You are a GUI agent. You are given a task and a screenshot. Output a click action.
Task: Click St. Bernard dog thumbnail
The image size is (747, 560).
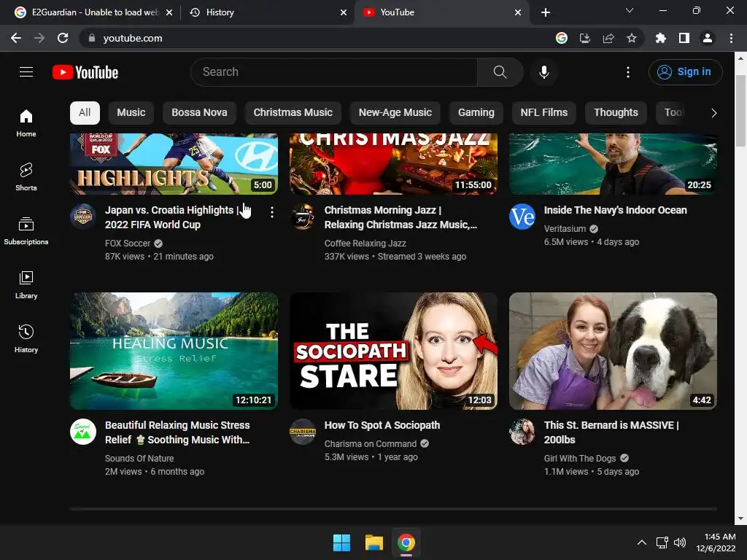click(613, 351)
